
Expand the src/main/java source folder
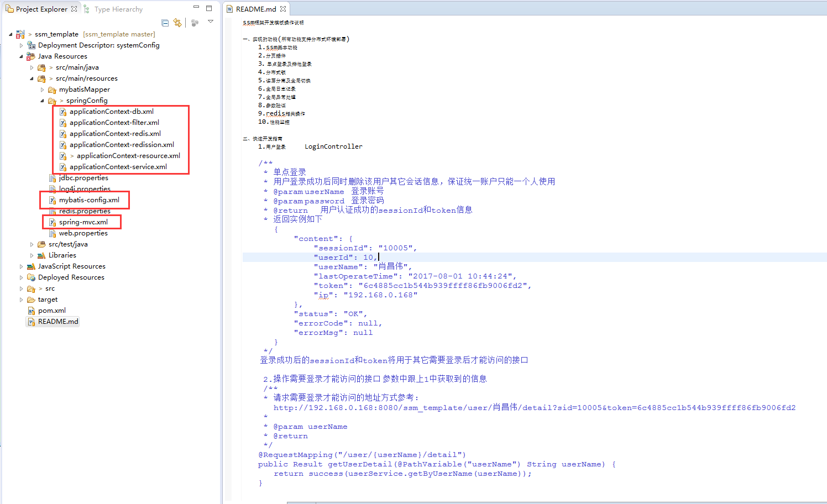(32, 67)
